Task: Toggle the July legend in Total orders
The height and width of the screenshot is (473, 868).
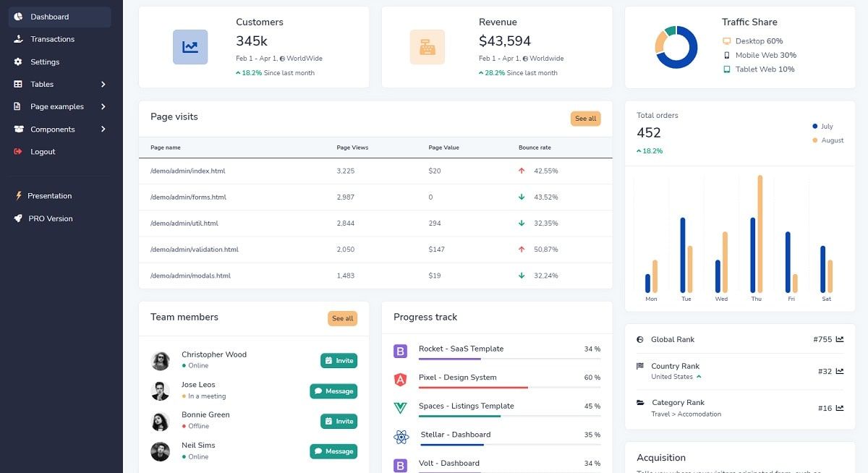Action: pyautogui.click(x=823, y=126)
